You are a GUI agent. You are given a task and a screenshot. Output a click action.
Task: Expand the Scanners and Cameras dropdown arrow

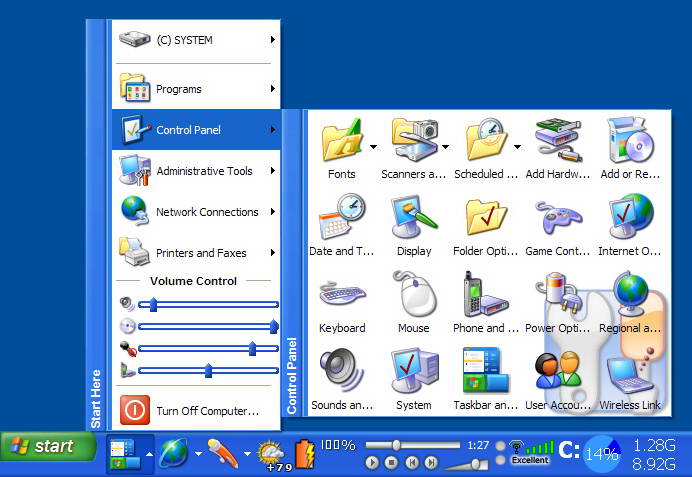(x=446, y=147)
